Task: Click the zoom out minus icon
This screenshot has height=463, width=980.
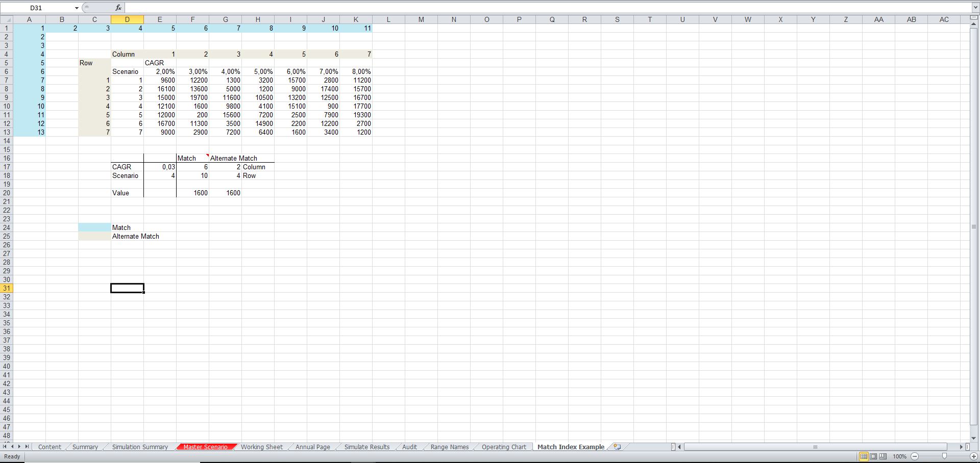Action: (x=915, y=456)
